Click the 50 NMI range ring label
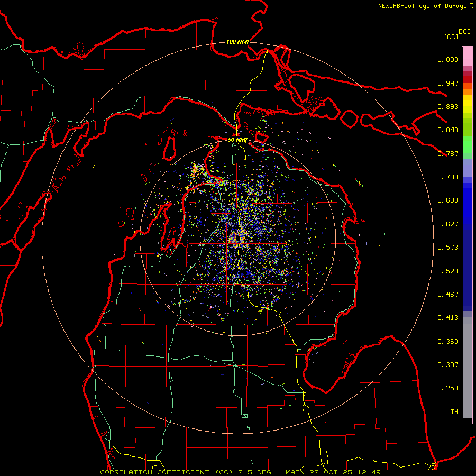Image resolution: width=476 pixels, height=476 pixels. click(237, 140)
